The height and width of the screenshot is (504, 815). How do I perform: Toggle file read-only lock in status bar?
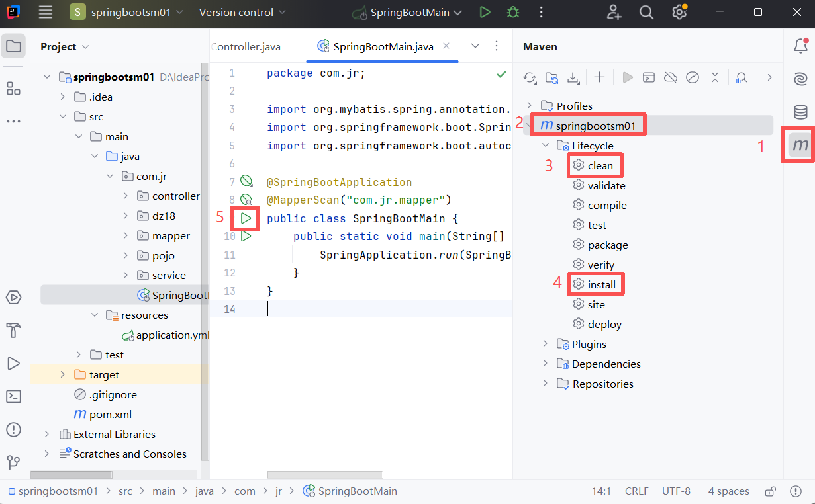point(770,491)
